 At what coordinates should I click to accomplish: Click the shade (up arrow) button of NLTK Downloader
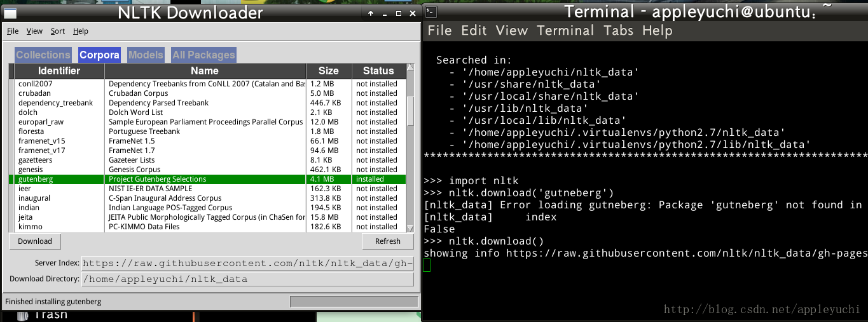click(x=371, y=13)
